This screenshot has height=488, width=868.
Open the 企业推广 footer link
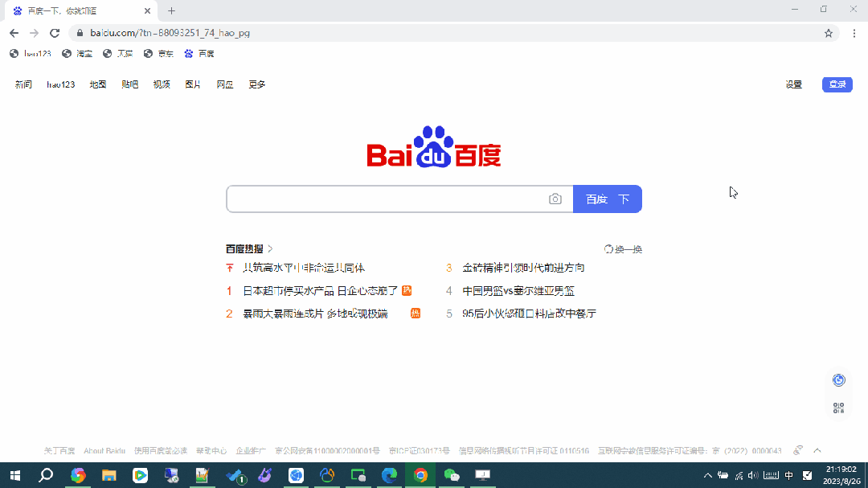click(x=251, y=451)
